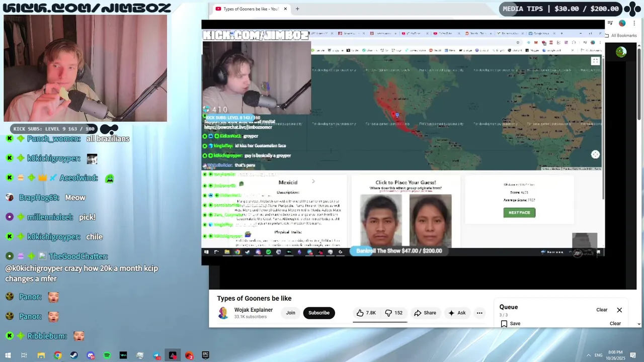Click TheGoodChatter chat username

click(78, 256)
